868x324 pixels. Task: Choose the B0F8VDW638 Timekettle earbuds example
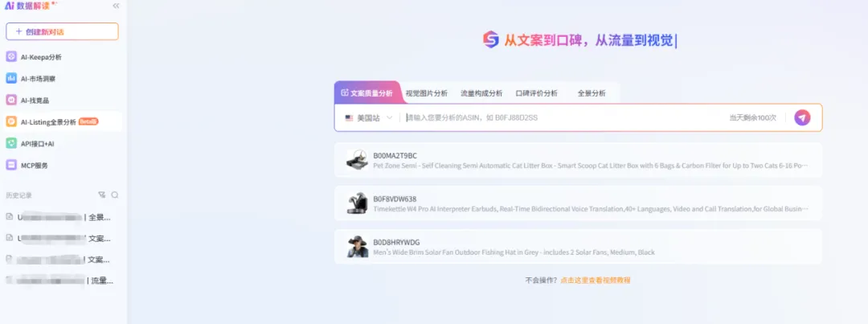(578, 203)
